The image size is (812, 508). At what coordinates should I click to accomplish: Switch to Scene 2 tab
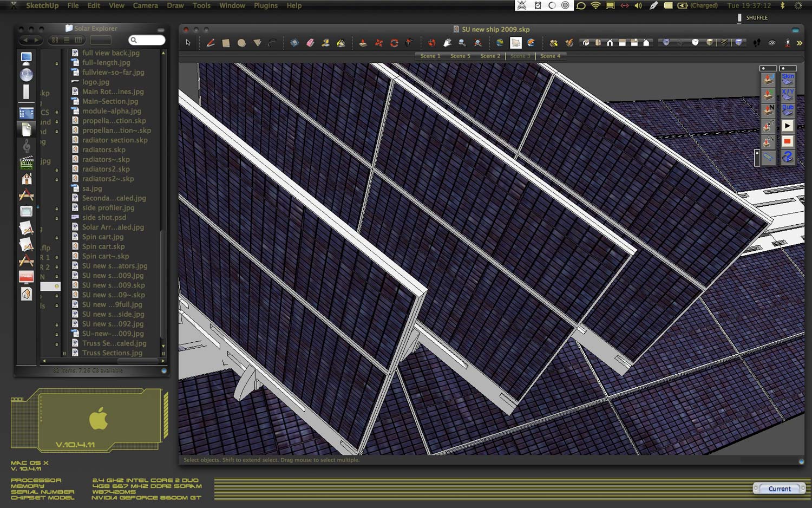pyautogui.click(x=490, y=56)
